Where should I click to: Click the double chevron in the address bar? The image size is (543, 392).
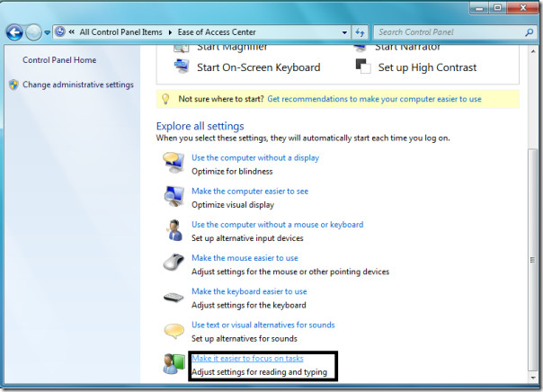click(x=72, y=31)
